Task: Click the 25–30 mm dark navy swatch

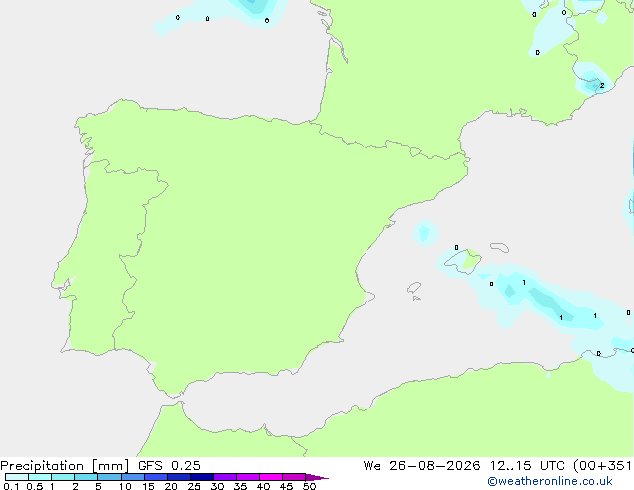Action: click(202, 477)
